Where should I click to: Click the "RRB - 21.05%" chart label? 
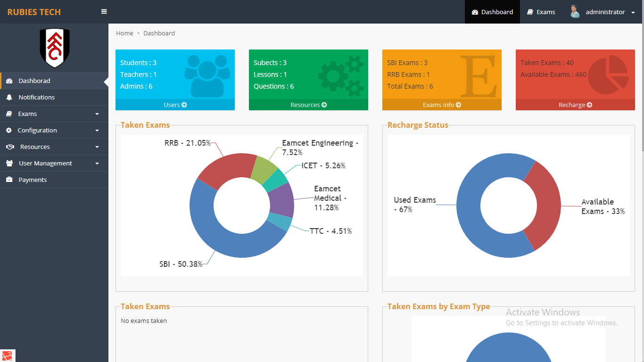tap(188, 143)
